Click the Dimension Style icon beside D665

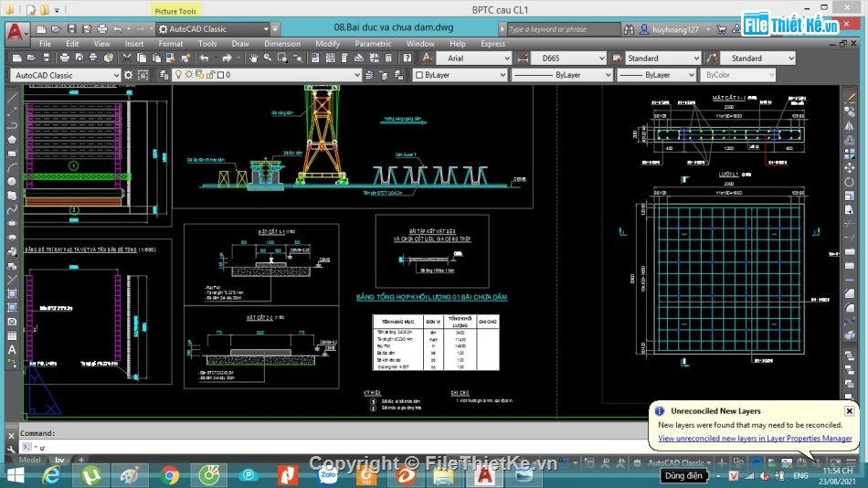522,58
